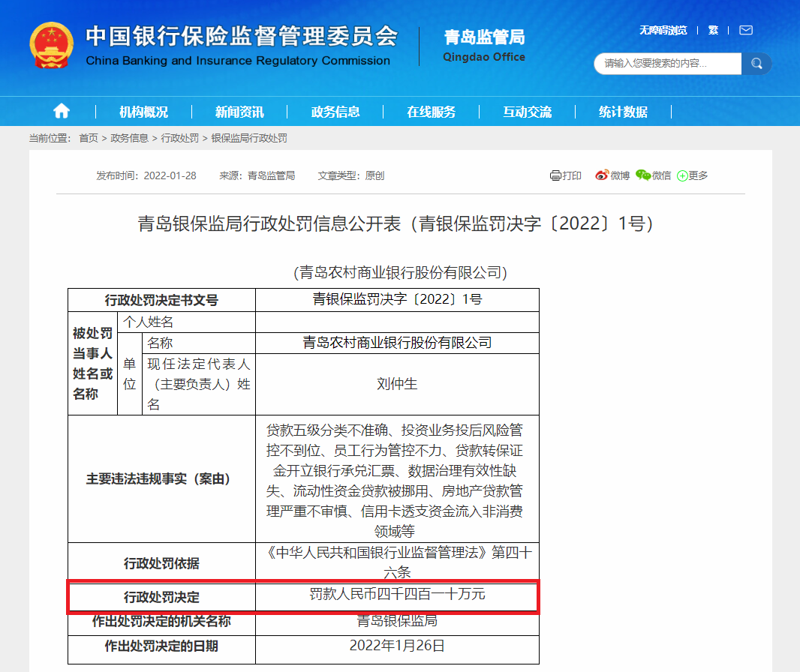The image size is (800, 672).
Task: Click the site title 中国银行保险监督管理委员会
Action: pos(242,36)
